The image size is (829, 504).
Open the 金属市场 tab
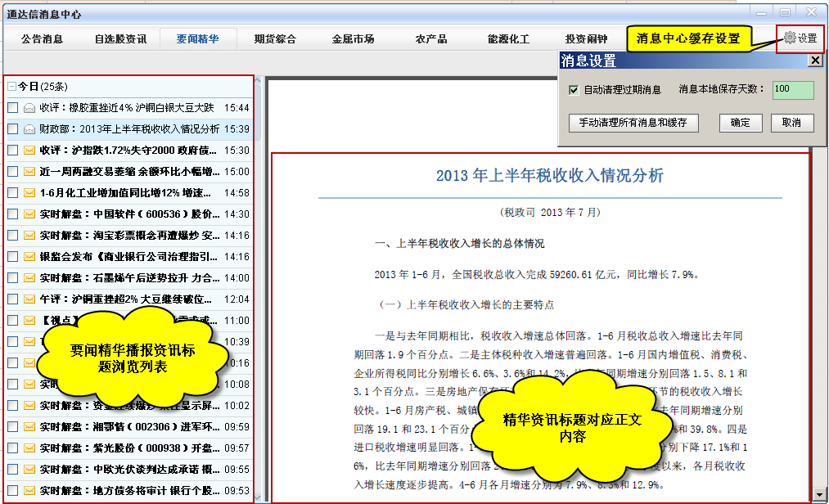(353, 39)
